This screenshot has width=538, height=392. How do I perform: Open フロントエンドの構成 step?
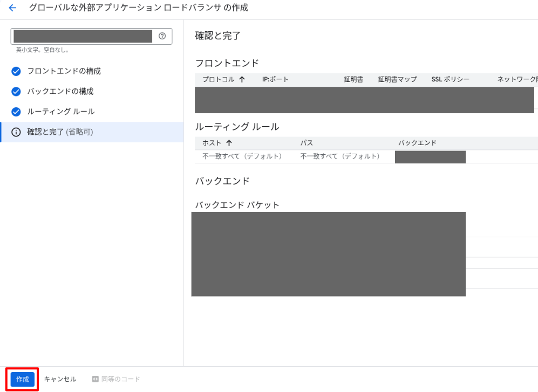[64, 71]
